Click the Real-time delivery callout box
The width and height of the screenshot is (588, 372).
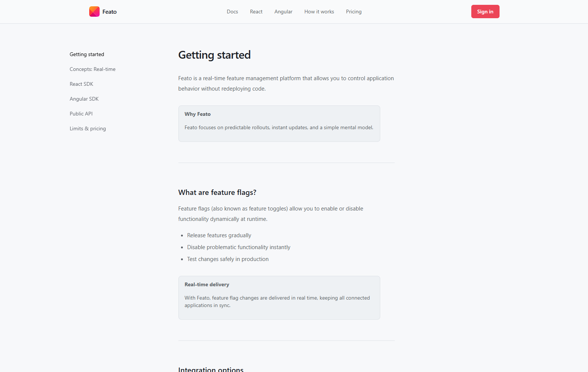[279, 297]
